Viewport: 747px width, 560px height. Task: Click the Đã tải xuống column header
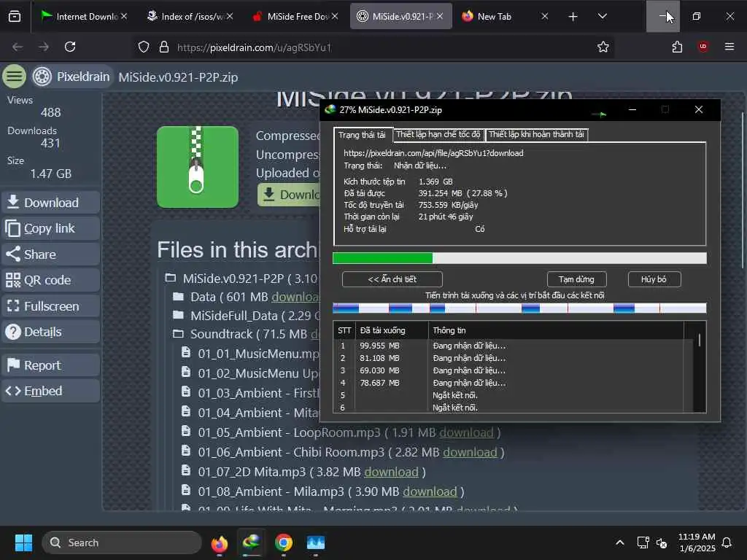392,330
